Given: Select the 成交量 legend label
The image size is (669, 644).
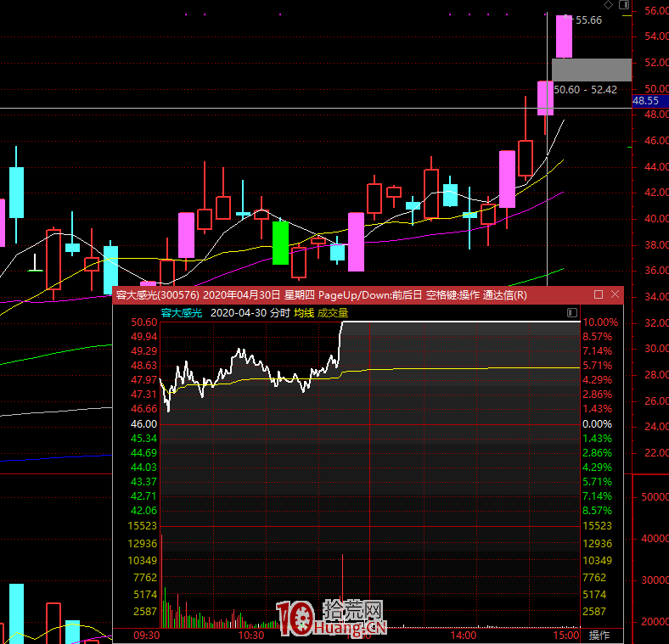Looking at the screenshot, I should pos(333,313).
